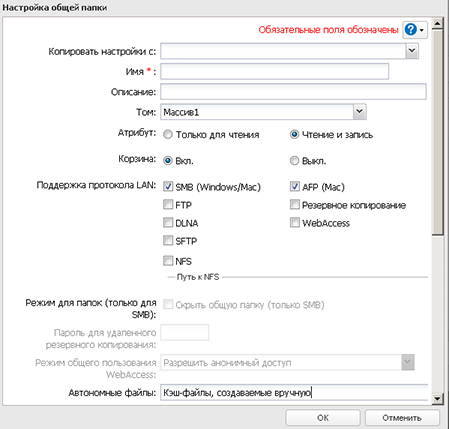Expand the help icon dropdown arrow
This screenshot has height=429, width=449.
(x=422, y=30)
